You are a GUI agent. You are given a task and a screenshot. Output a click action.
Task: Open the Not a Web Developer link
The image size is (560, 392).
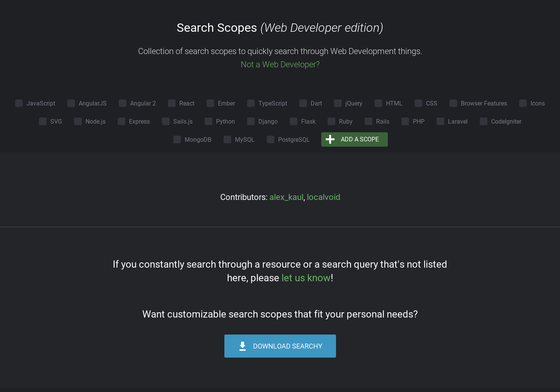pyautogui.click(x=280, y=65)
